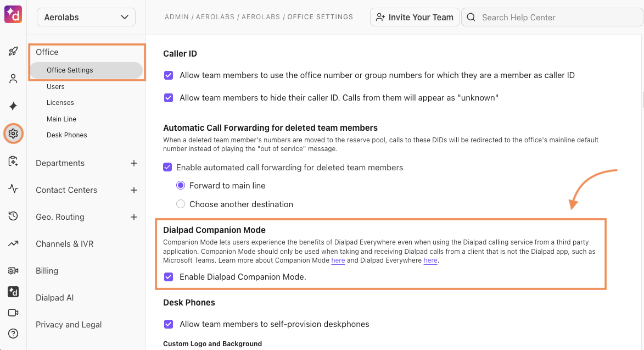
Task: Click plus next to Contact Centers
Action: coord(133,190)
